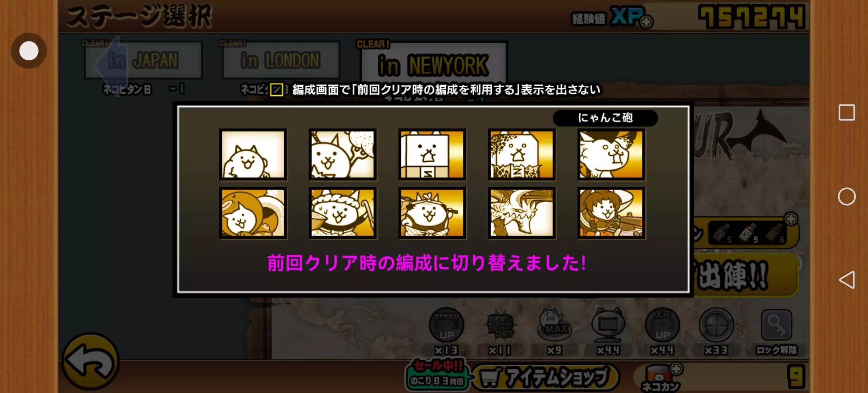Tick the checkbox to hide previous lineup prompt
Viewport: 868px width, 393px height.
[x=276, y=90]
